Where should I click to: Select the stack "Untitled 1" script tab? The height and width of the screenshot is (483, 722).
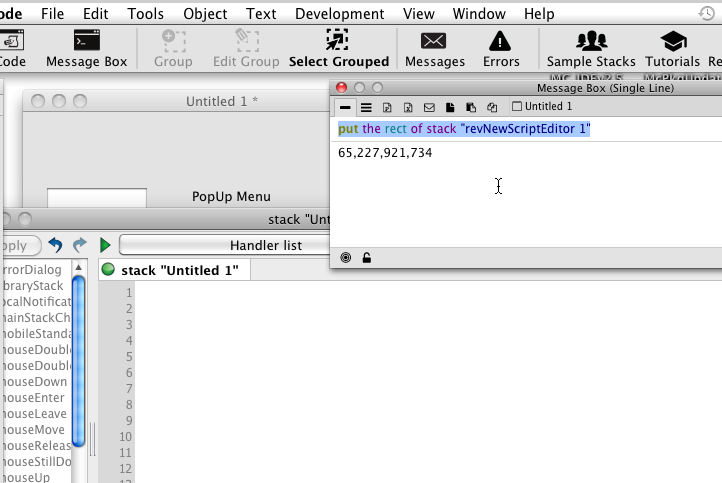175,270
